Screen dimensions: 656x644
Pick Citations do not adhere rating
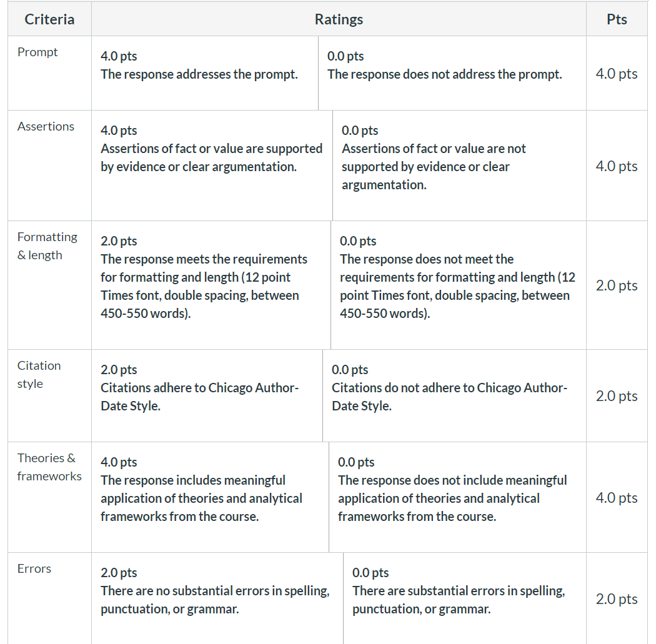tap(454, 395)
